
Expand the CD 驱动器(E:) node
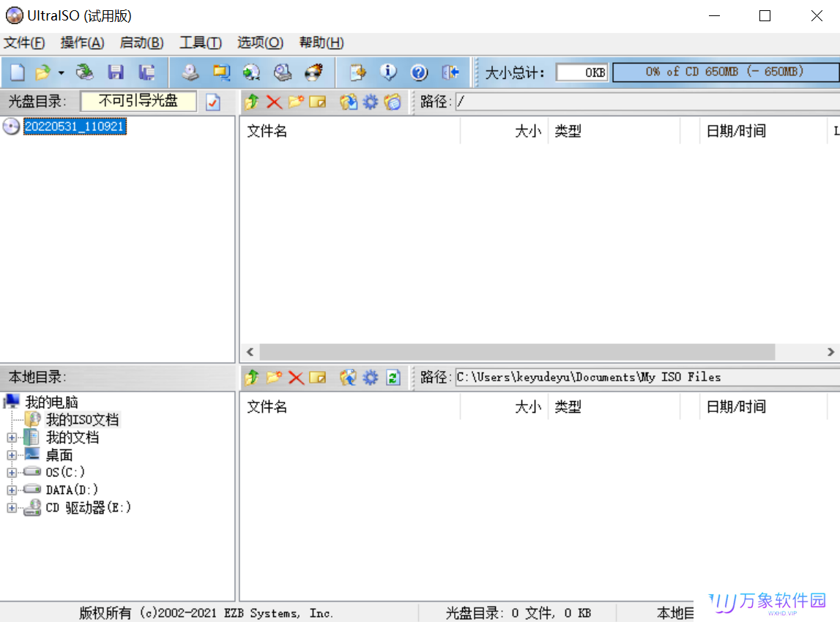click(12, 507)
